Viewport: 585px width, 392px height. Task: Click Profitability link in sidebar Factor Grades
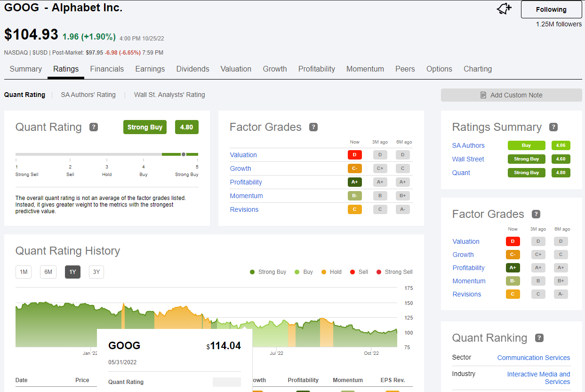(x=469, y=268)
